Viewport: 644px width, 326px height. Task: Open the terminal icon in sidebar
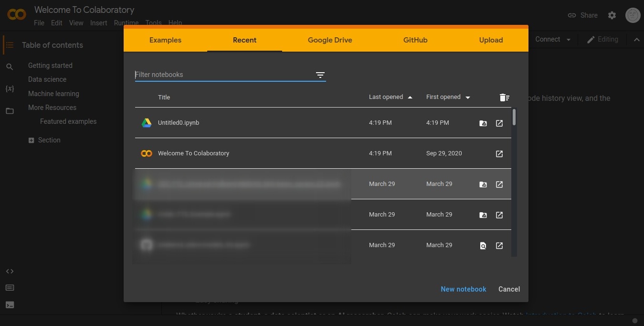pos(10,304)
